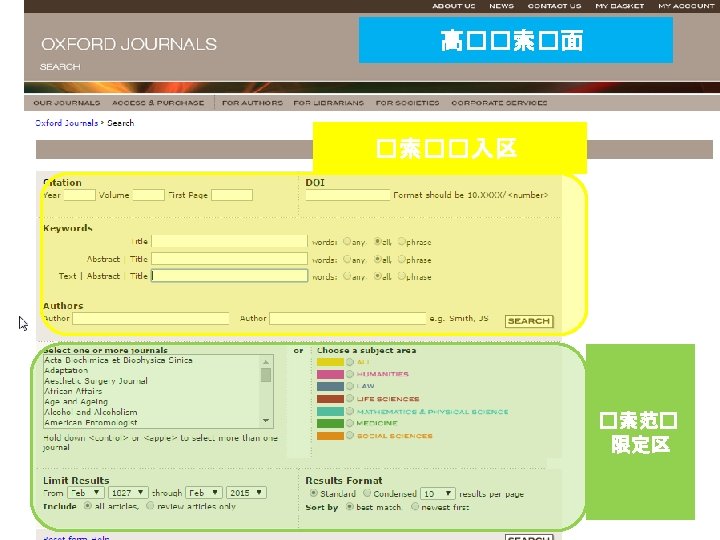
Task: Choose Mathematics & Physical Science radio
Action: click(350, 411)
